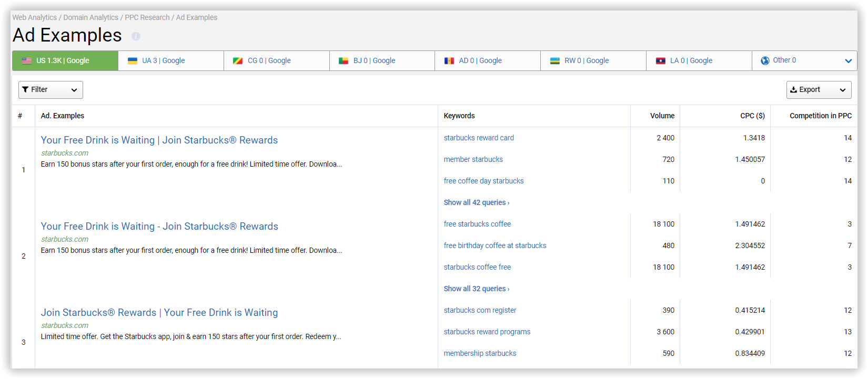Click the Keywords column header
The height and width of the screenshot is (379, 868).
pyautogui.click(x=459, y=116)
